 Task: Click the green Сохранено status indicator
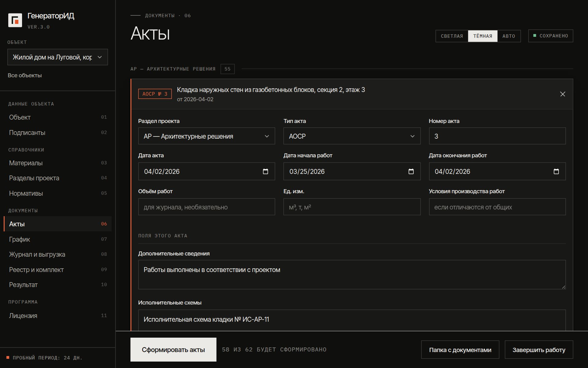[551, 36]
